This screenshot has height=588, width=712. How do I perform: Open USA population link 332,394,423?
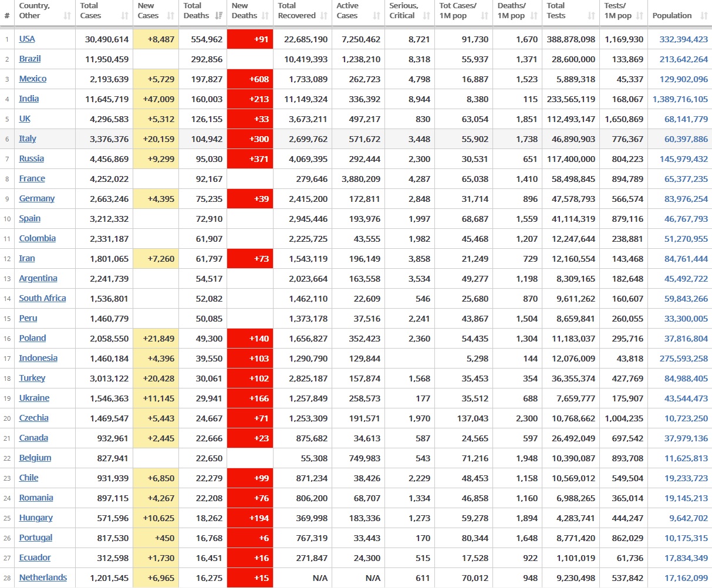coord(684,39)
